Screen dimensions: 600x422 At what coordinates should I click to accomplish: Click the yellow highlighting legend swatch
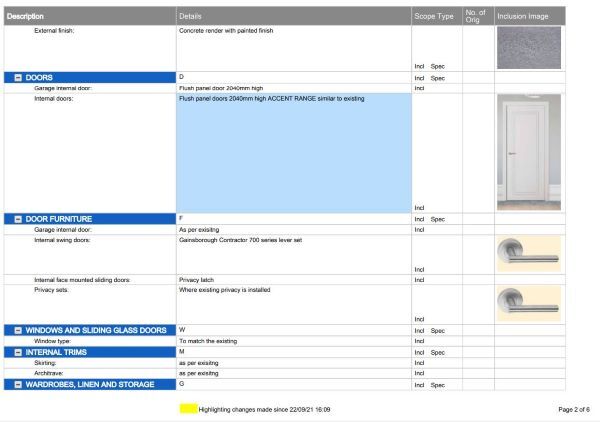(x=189, y=409)
